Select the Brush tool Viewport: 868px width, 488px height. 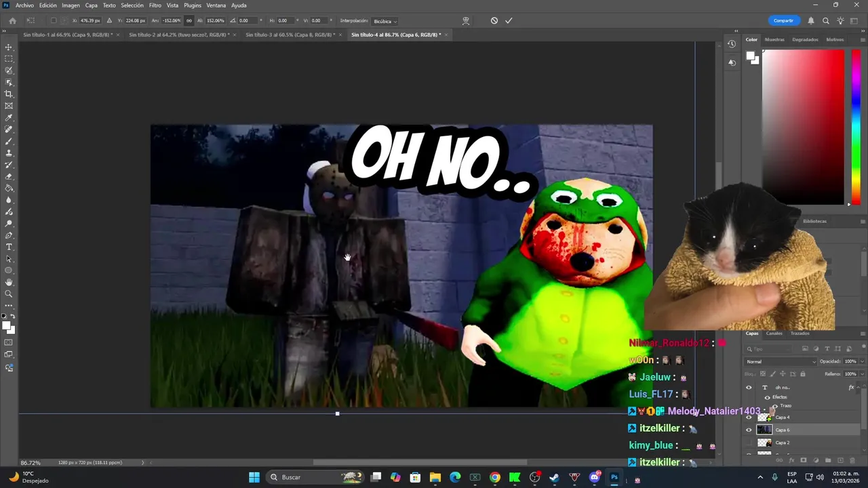[x=9, y=141]
